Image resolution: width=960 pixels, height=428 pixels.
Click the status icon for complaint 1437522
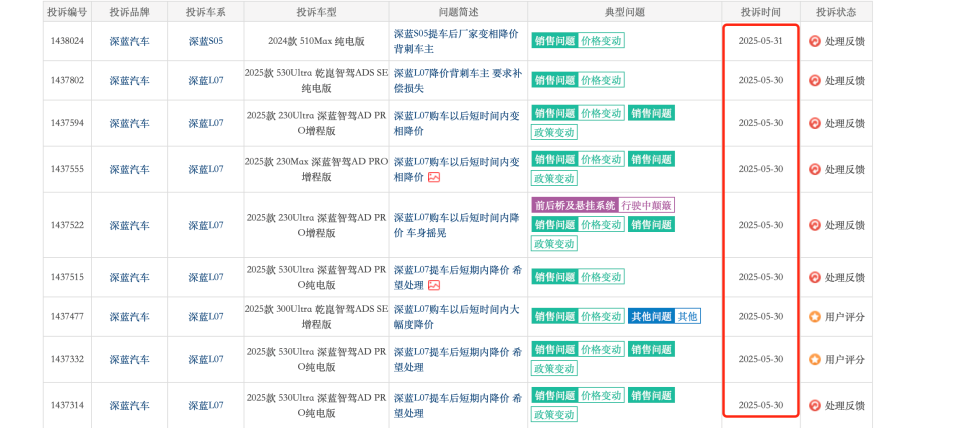(x=814, y=225)
